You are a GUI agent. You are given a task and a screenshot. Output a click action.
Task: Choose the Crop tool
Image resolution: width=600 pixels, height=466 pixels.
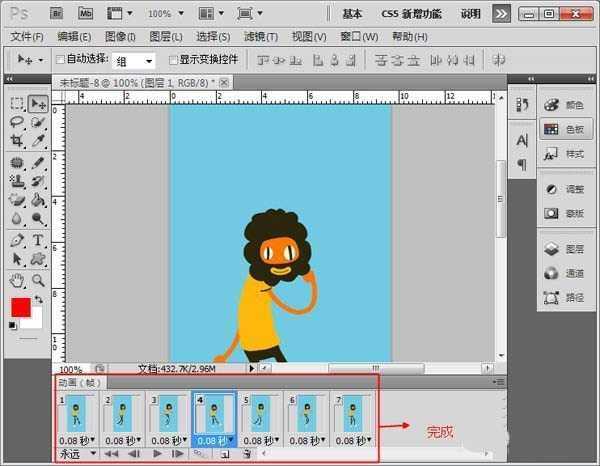18,142
